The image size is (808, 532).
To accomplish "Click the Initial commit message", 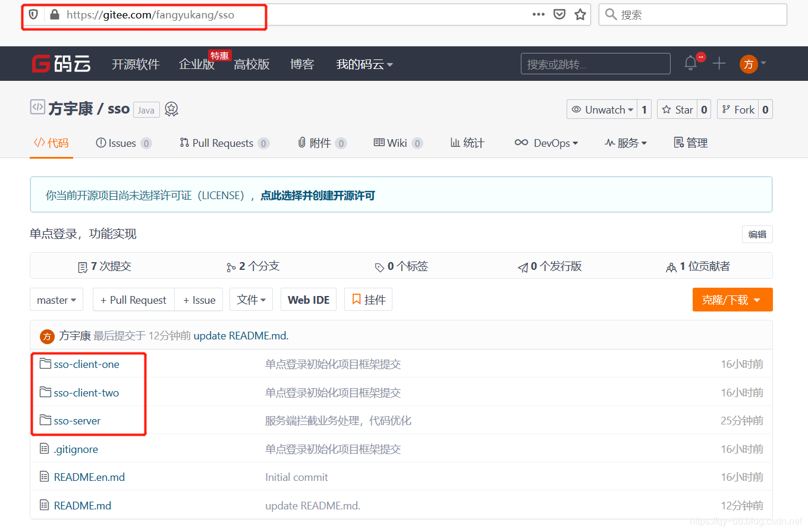I will 296,477.
